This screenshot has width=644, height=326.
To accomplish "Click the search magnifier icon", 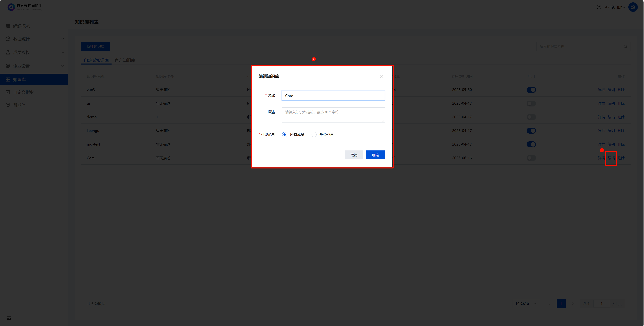I will [625, 46].
